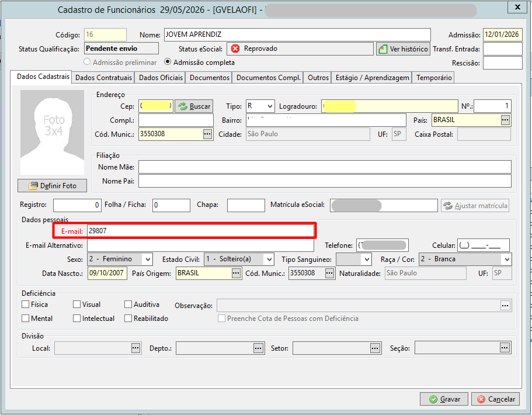Check the Física deficiency checkbox
Screen dimensions: 532x415
tap(25, 305)
